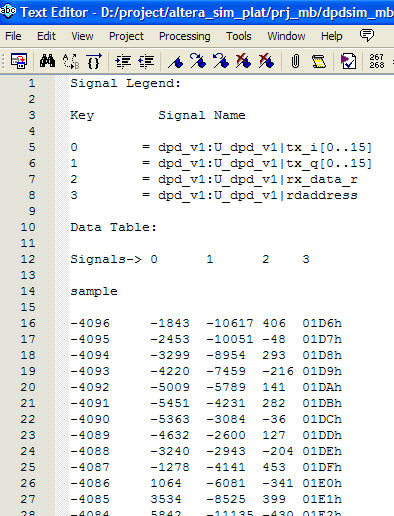Toggle the 267/268 line numbers icon
Viewport: 394px width, 516px height.
pos(377,61)
